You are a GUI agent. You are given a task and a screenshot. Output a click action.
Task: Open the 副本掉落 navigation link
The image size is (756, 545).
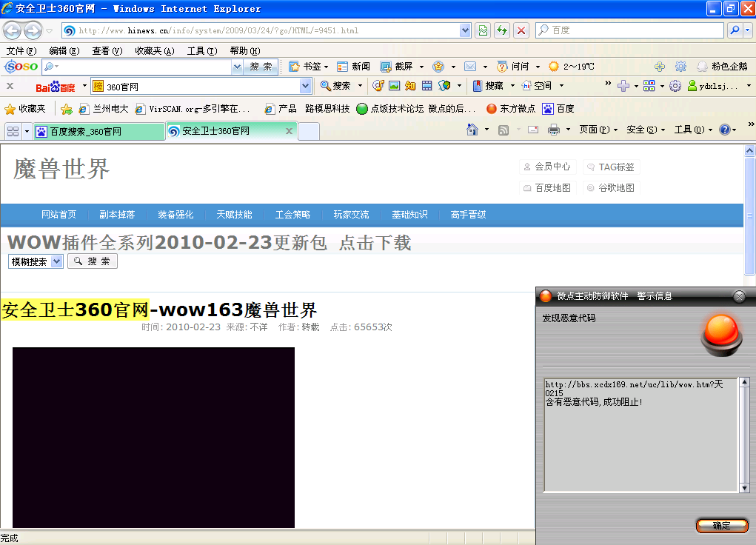click(117, 215)
